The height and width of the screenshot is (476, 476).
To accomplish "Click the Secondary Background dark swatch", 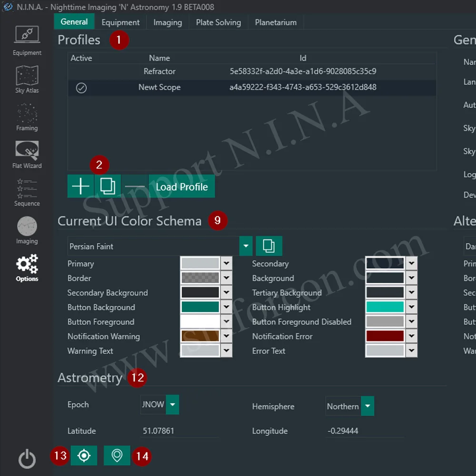I will click(200, 292).
